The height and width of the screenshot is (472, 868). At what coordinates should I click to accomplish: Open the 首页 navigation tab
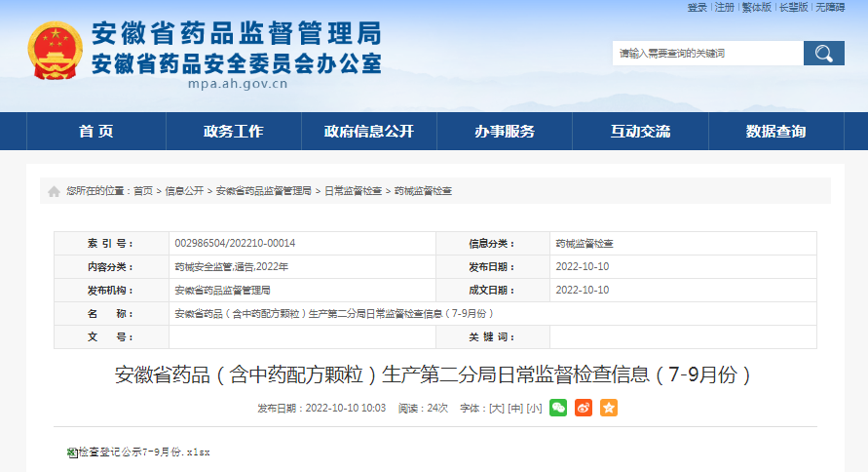pyautogui.click(x=96, y=132)
